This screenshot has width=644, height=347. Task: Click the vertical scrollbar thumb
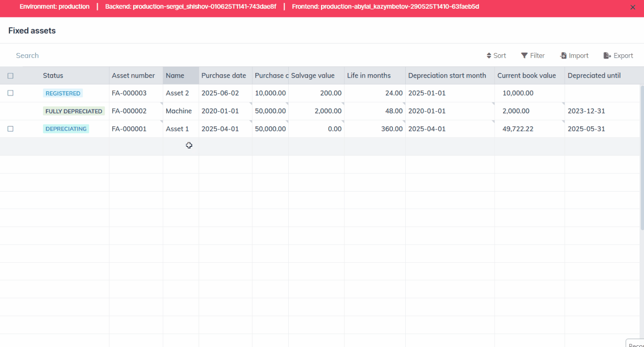pyautogui.click(x=642, y=157)
